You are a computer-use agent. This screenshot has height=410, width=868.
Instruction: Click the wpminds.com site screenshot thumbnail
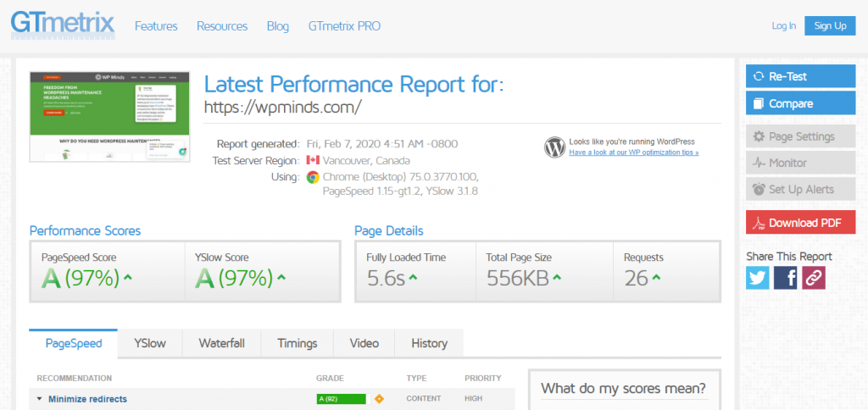(x=109, y=117)
